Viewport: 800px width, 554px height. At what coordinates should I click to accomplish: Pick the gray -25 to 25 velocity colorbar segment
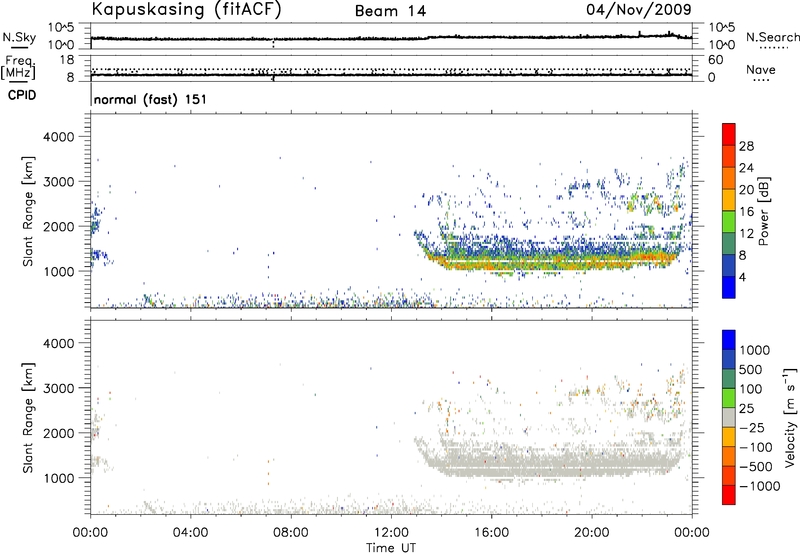pyautogui.click(x=729, y=417)
